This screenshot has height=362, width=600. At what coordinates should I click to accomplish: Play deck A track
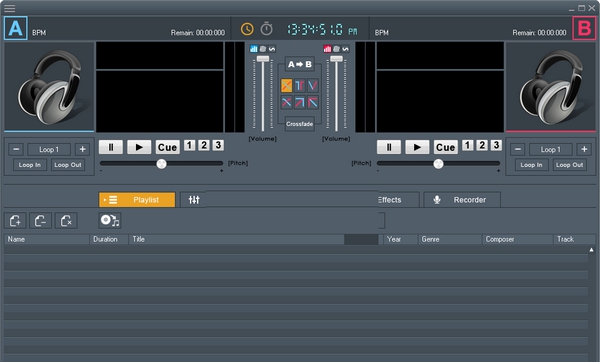[x=139, y=147]
